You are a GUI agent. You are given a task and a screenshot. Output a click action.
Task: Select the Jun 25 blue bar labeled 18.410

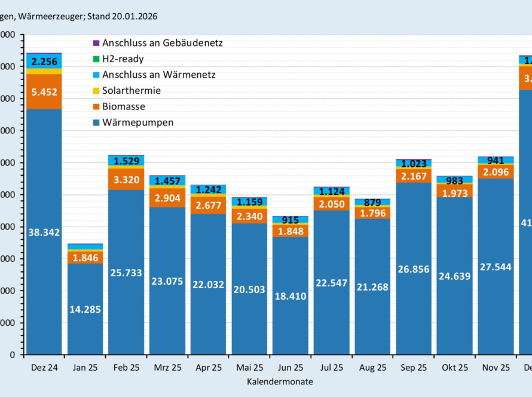tap(290, 295)
